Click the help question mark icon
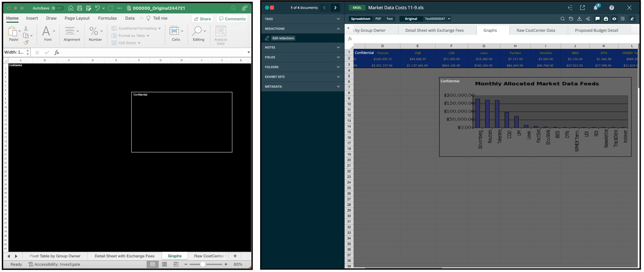Viewport: 644px width, 272px height. point(612,7)
